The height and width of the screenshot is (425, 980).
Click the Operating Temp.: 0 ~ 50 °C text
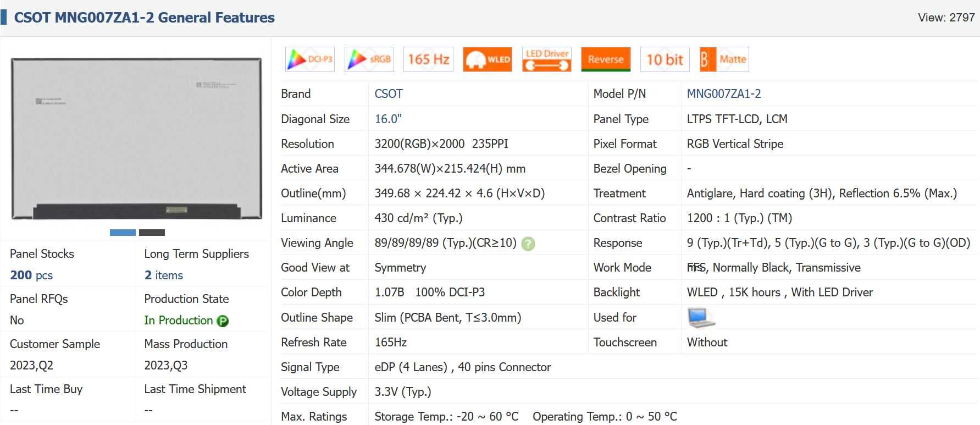tap(605, 417)
